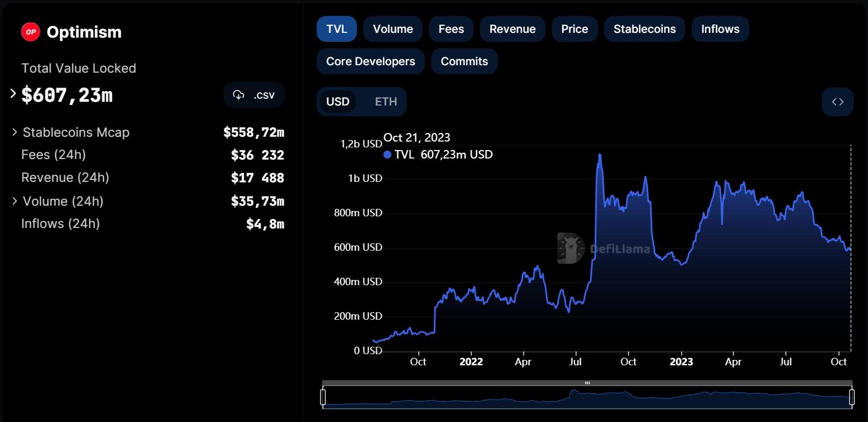Switch denomination to ETH
Screen dimensions: 868x422
tap(386, 102)
